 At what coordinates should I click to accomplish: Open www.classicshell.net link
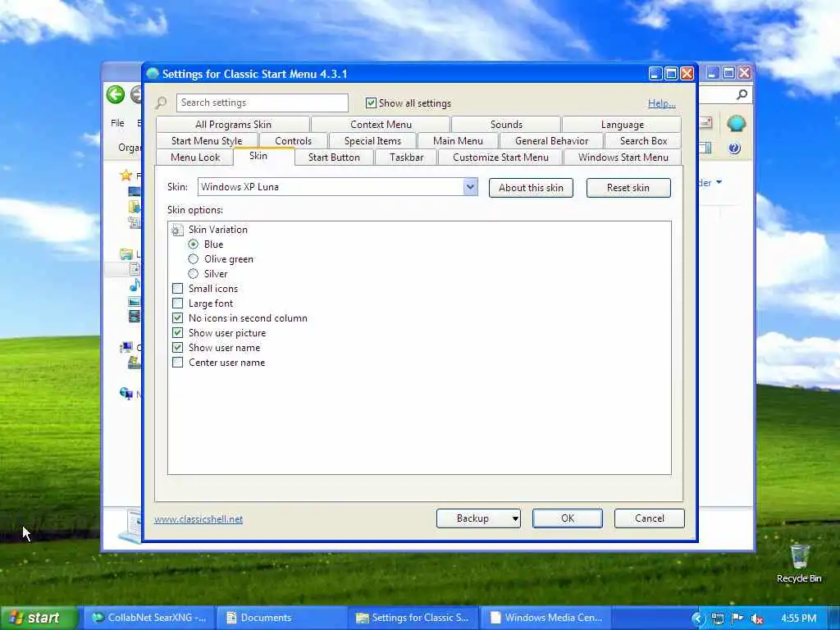tap(199, 519)
